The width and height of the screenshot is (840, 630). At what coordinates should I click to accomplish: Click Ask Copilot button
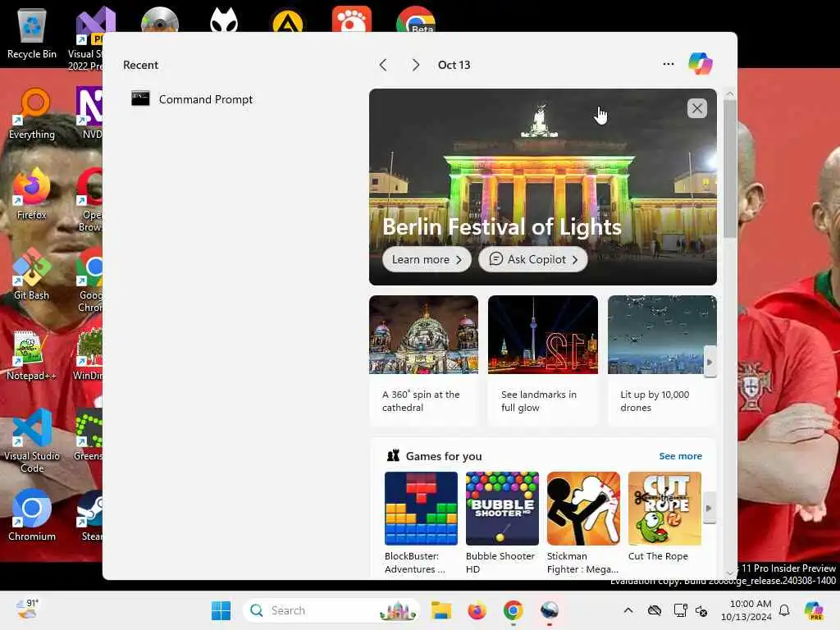click(x=533, y=259)
